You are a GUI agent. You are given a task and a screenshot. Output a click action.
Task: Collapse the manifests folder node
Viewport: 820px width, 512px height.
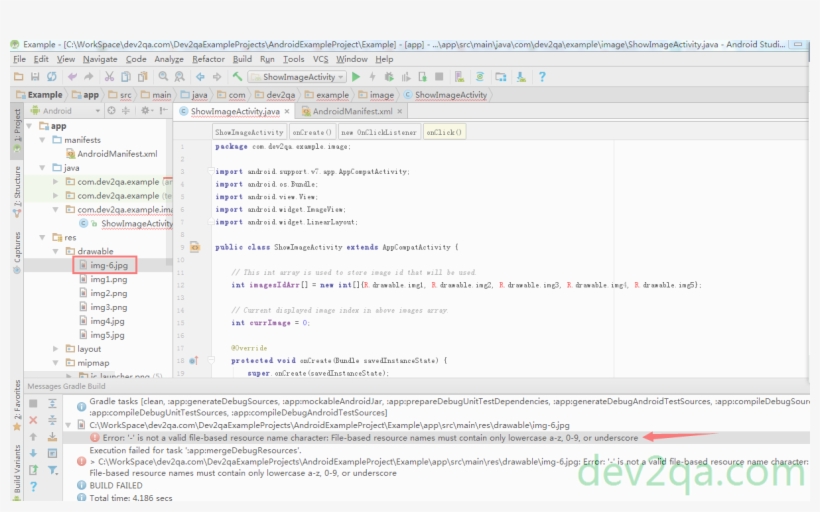click(42, 140)
